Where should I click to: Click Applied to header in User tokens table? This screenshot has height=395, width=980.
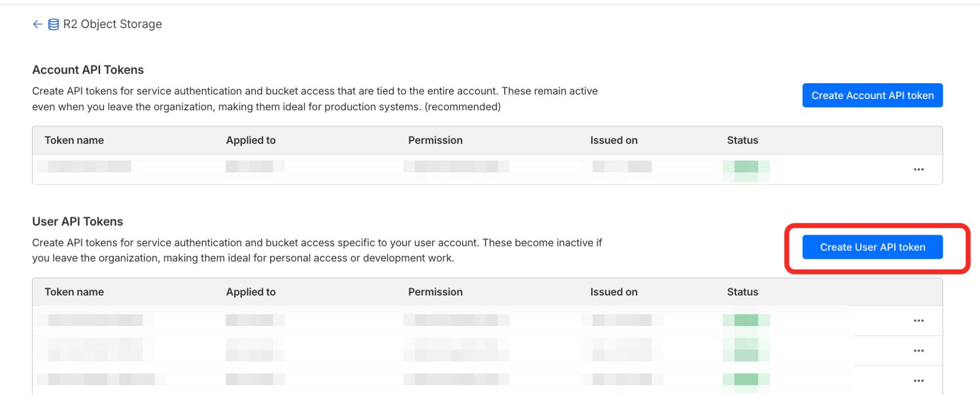point(251,292)
